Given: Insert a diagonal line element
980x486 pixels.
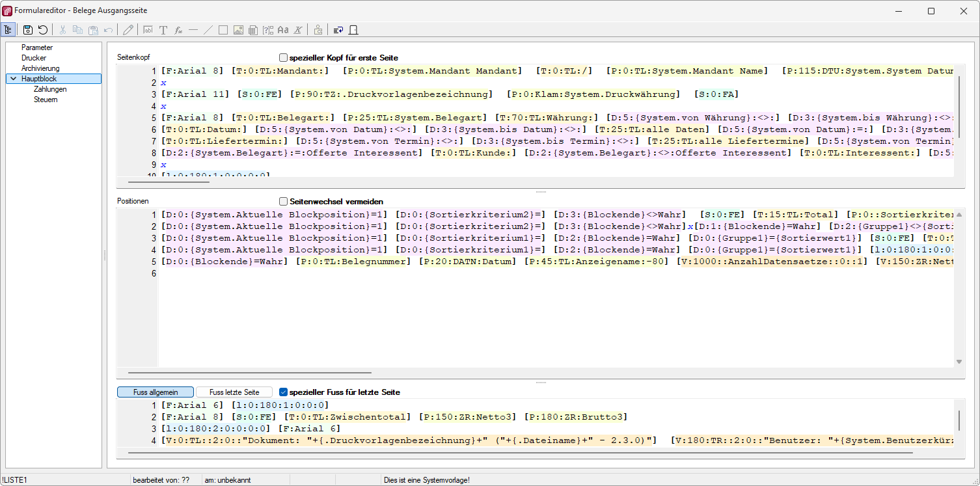Looking at the screenshot, I should [208, 29].
